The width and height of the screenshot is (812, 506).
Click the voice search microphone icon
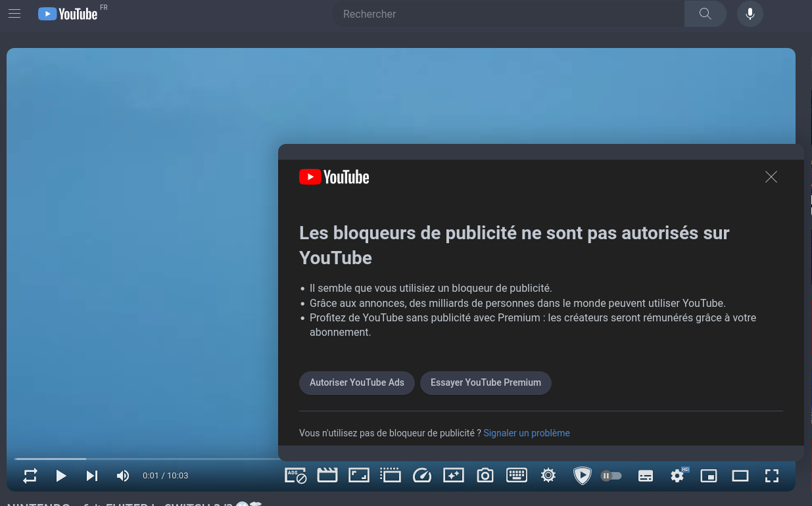coord(750,14)
